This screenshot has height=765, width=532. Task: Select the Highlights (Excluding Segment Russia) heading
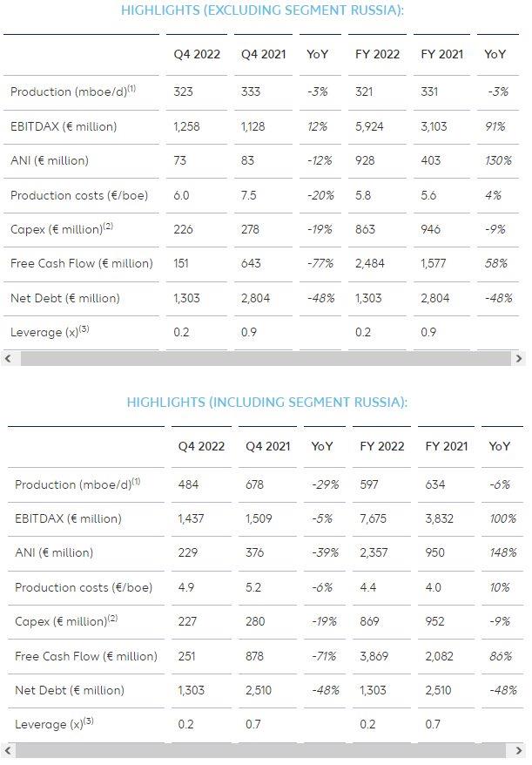pos(262,10)
